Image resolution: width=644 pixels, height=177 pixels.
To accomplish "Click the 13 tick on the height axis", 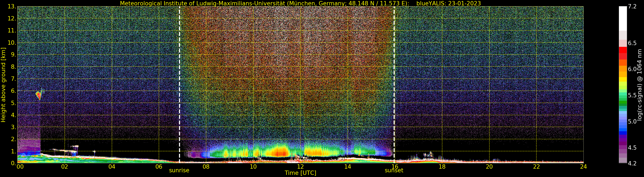I will (x=12, y=6).
